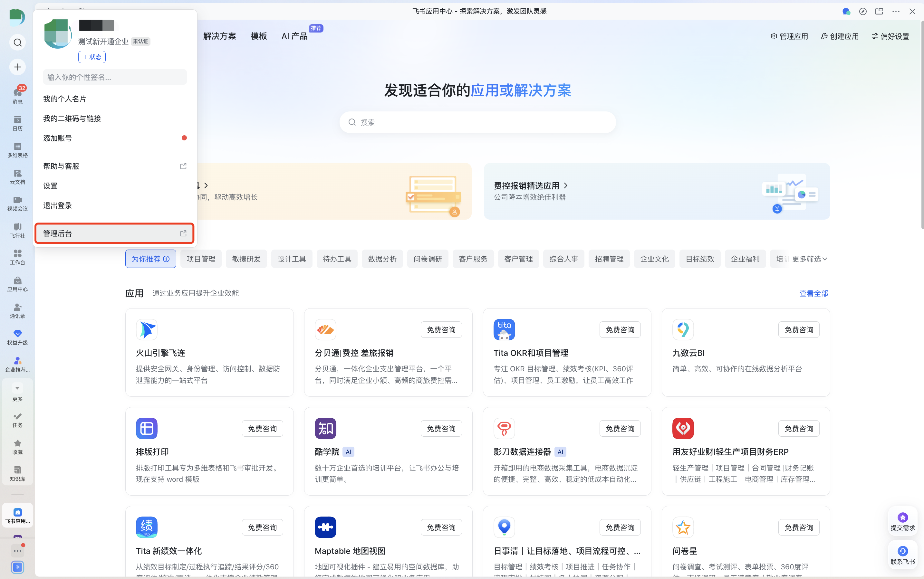
Task: Select 项目管理 category filter
Action: click(x=201, y=259)
